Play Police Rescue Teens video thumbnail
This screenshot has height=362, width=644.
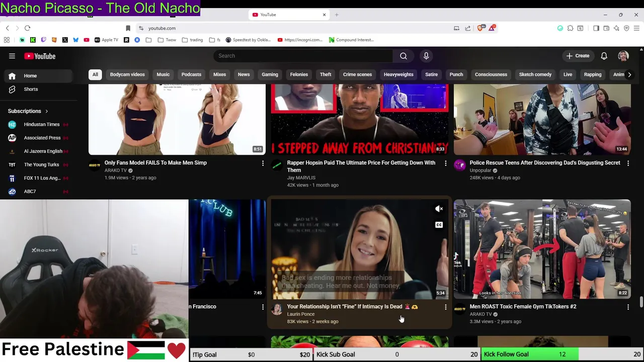(542, 120)
